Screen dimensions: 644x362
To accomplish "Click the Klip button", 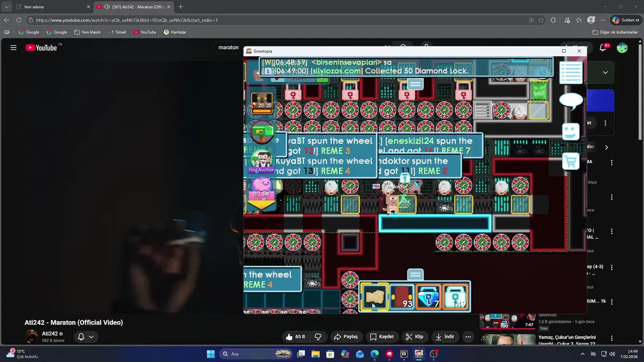I will [415, 337].
